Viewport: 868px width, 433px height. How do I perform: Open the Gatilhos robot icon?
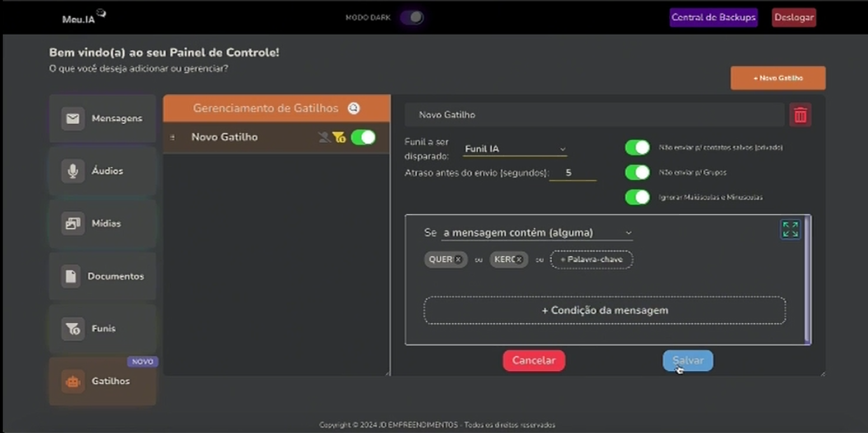(x=72, y=381)
